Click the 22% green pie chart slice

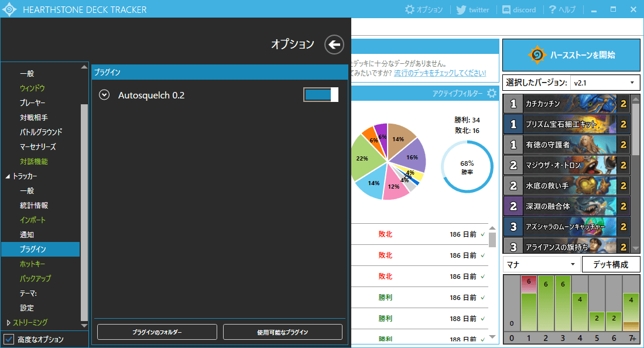[x=364, y=159]
